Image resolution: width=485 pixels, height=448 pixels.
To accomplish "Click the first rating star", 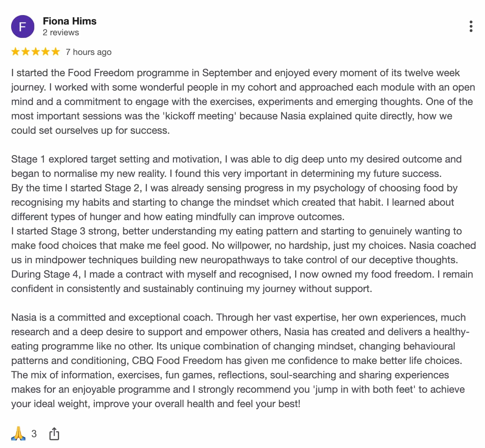I will click(15, 52).
